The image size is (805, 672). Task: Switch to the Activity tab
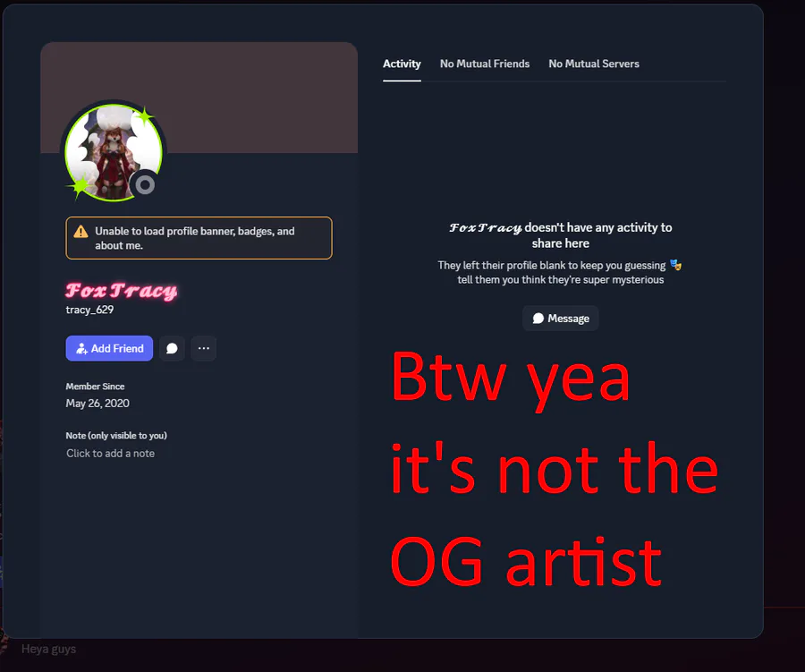point(402,64)
